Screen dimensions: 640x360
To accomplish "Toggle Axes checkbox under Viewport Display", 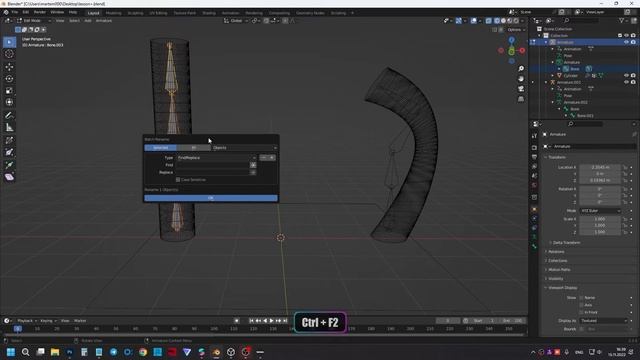I will (582, 305).
